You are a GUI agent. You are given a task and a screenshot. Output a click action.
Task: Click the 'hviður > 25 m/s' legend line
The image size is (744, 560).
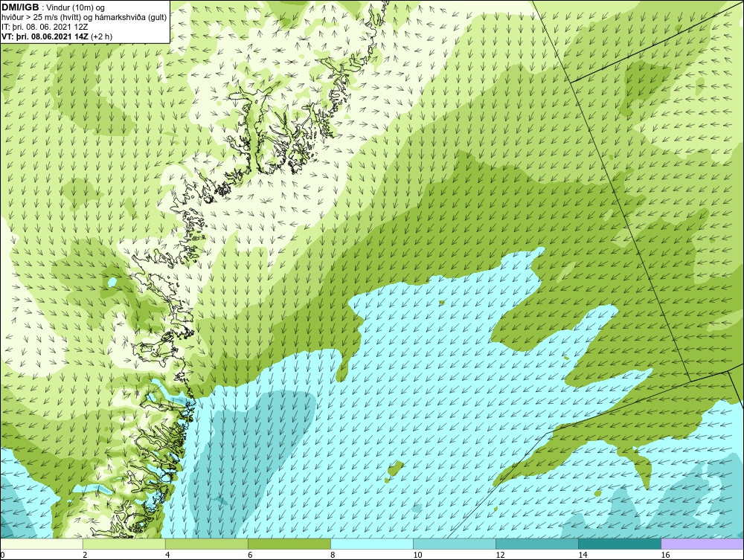point(85,18)
